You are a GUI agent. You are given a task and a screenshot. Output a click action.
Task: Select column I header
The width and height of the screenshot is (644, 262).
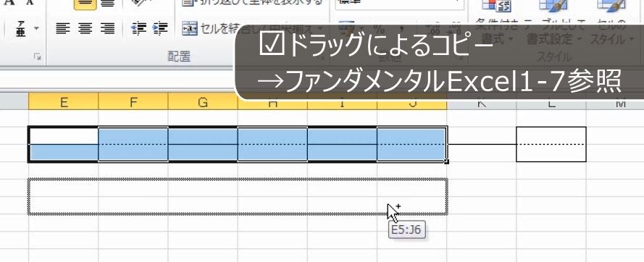(342, 103)
